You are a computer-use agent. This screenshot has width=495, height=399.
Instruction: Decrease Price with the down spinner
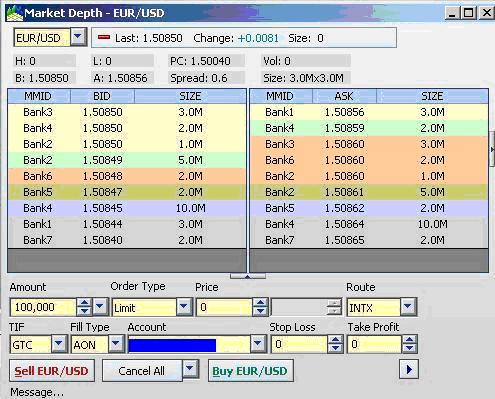pyautogui.click(x=260, y=311)
